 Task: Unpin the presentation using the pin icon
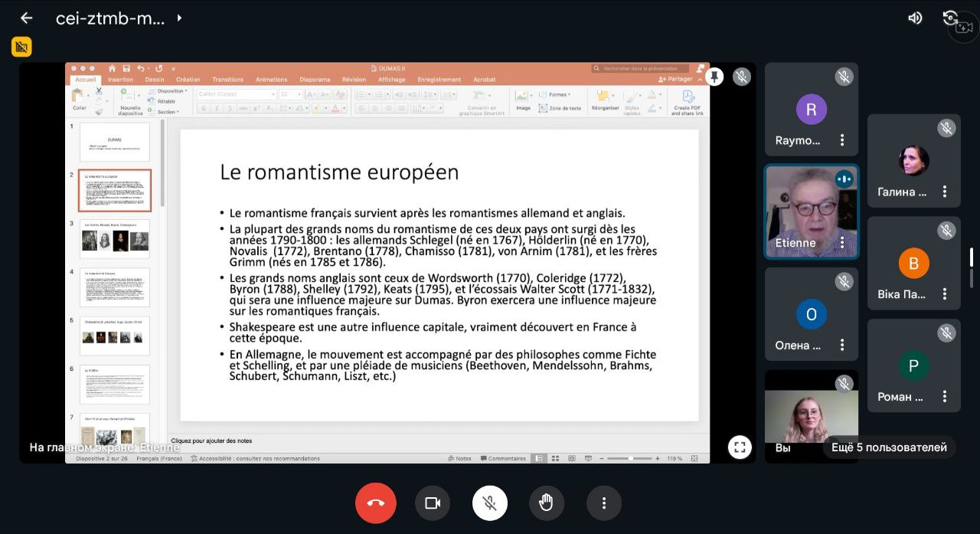point(714,77)
